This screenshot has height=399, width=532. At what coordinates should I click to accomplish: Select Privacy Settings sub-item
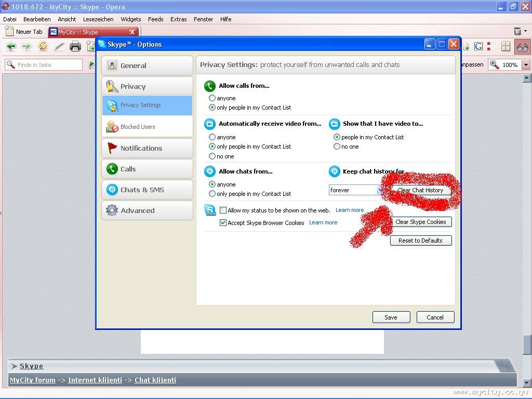click(x=147, y=105)
